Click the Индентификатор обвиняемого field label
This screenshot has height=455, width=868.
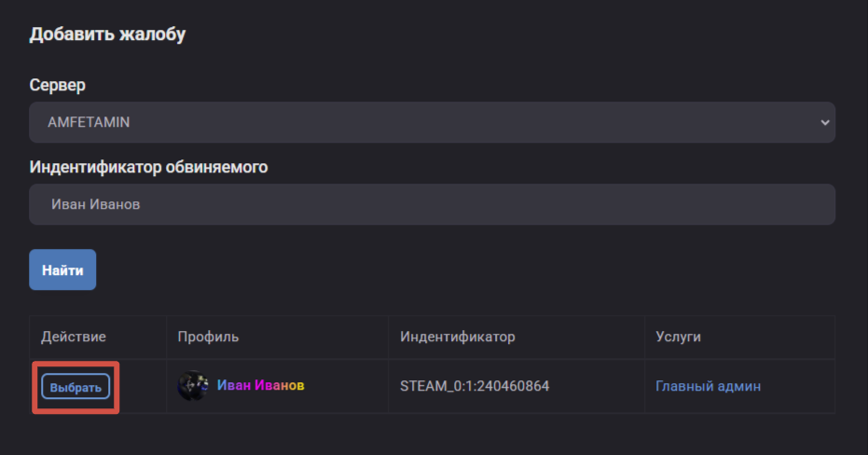148,167
